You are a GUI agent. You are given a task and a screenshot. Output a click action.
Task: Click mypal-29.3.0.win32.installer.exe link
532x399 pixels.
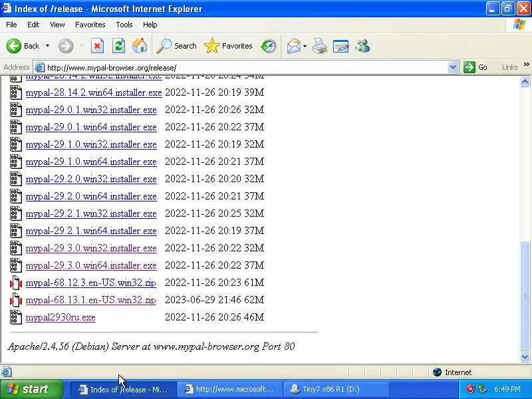point(91,248)
